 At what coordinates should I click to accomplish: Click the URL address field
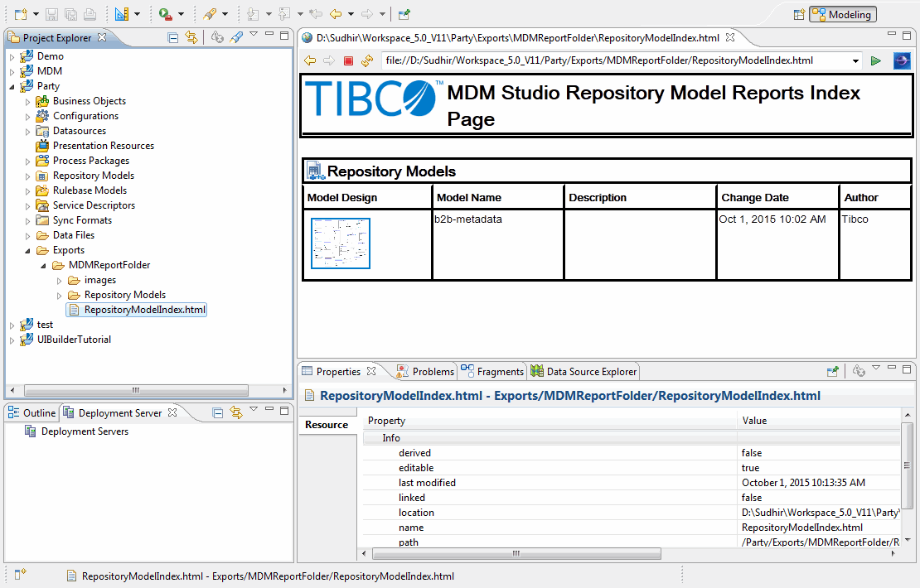[x=615, y=60]
